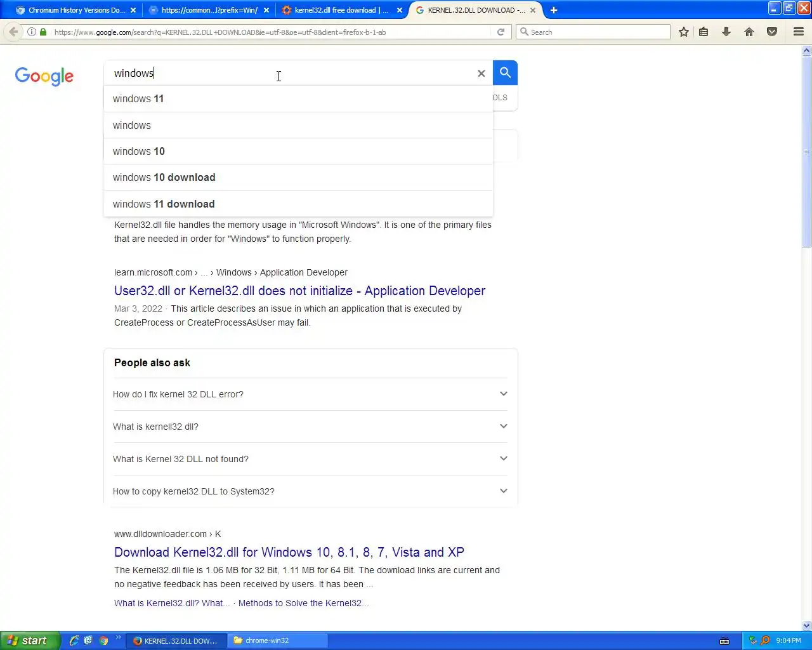The width and height of the screenshot is (812, 650).
Task: Close the Chromium History Versions tab
Action: (x=133, y=10)
